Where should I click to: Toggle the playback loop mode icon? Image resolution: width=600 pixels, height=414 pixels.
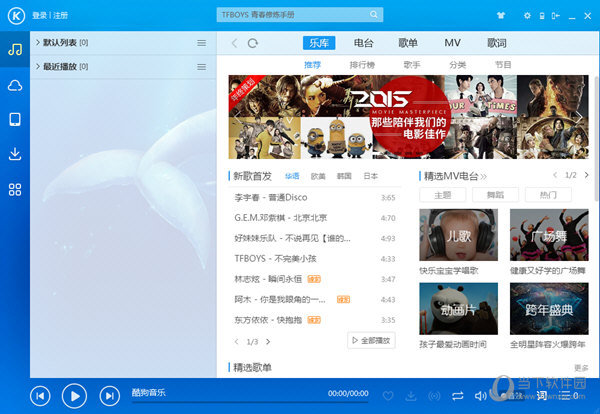458,396
